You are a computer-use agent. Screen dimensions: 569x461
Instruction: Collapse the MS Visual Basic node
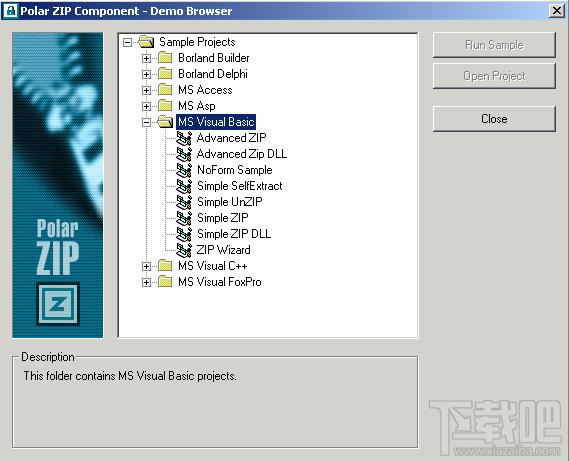146,122
